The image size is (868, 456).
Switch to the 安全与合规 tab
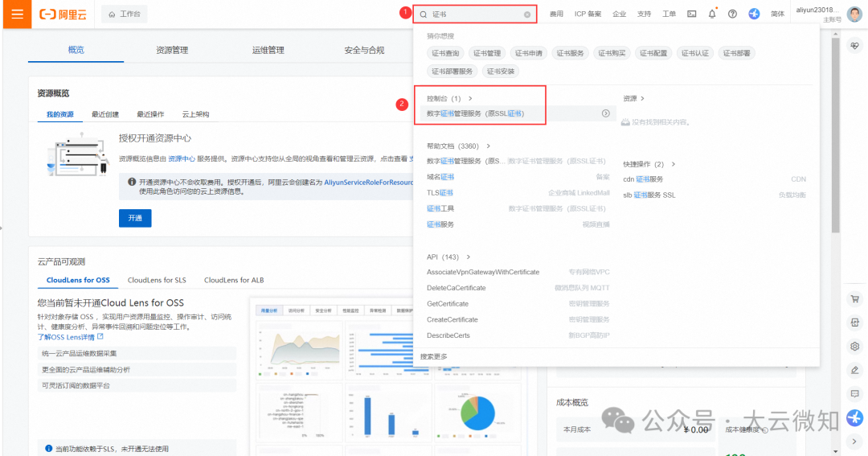click(364, 50)
